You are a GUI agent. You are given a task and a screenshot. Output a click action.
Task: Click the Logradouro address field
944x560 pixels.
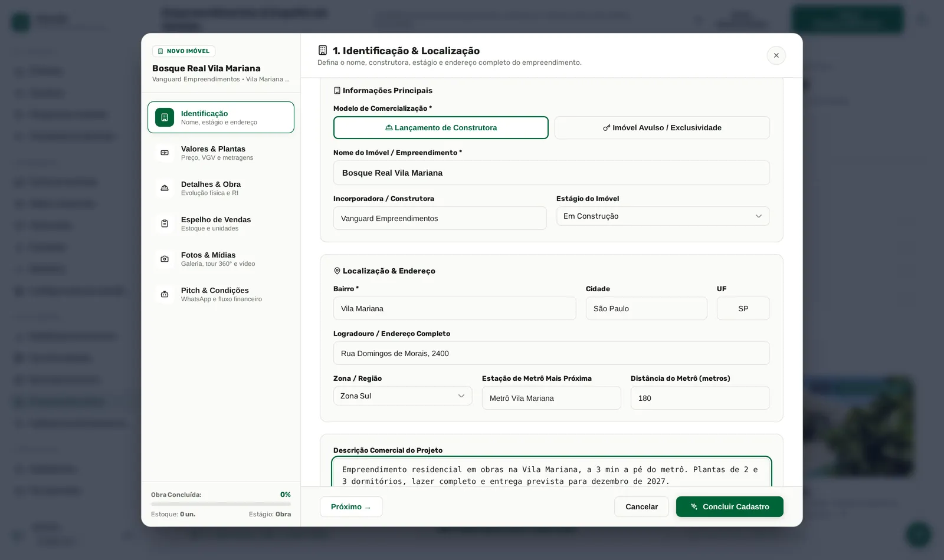[552, 353]
